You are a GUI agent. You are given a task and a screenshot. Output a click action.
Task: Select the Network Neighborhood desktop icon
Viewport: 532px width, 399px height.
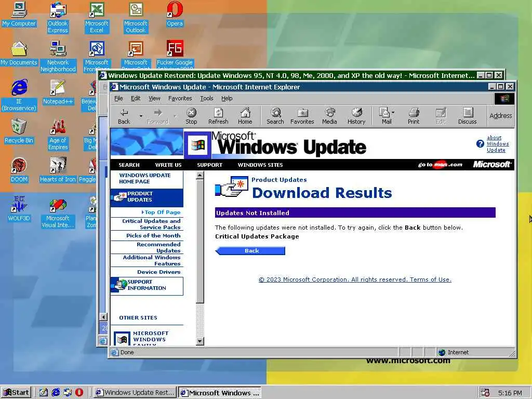(x=58, y=57)
